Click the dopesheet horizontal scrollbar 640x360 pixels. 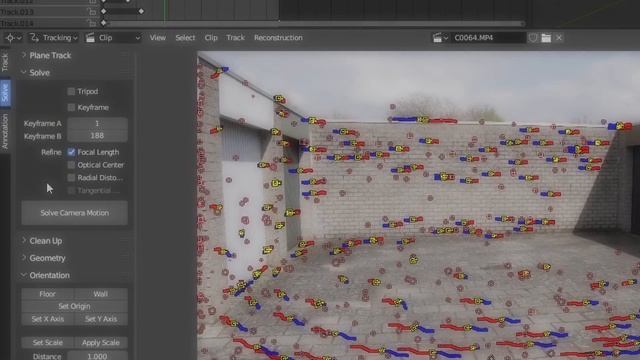tap(314, 24)
